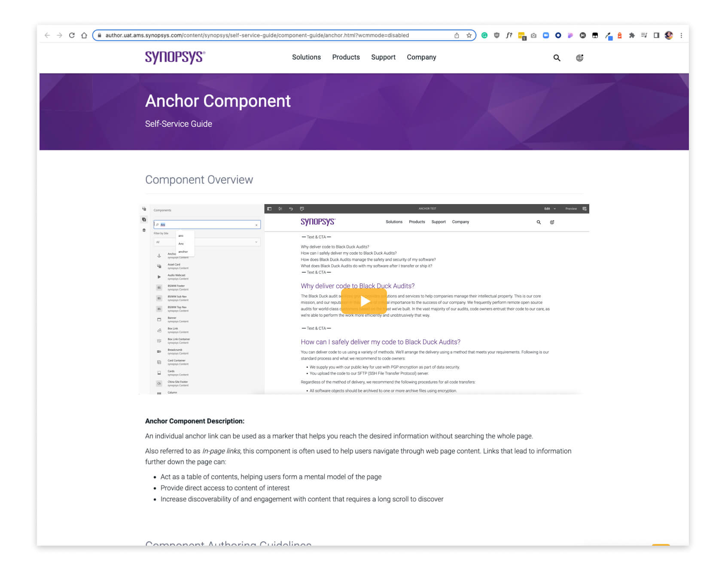
Task: Open the Chrome three-dot menu
Action: coord(681,35)
